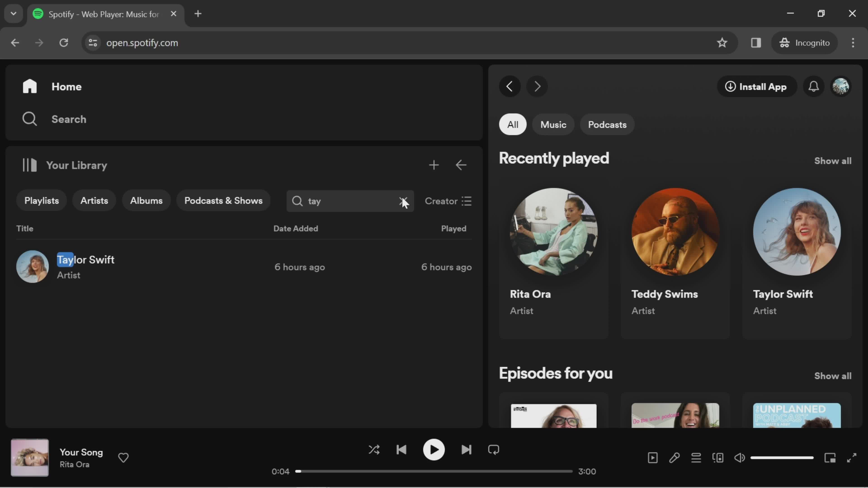
Task: Open the user profile avatar menu
Action: point(841,87)
